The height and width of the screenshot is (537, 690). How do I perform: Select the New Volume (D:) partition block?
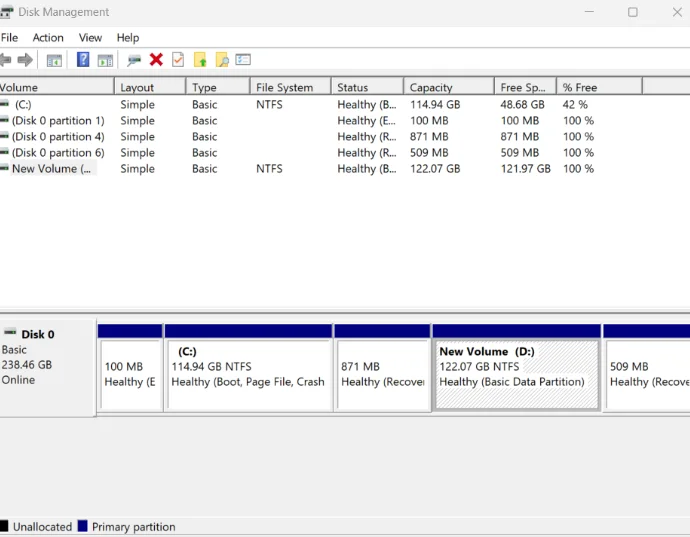tap(517, 368)
